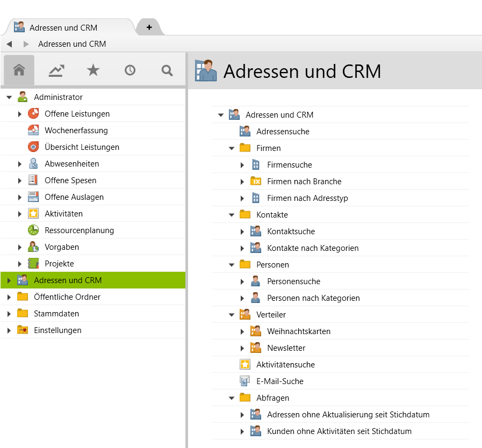This screenshot has height=448, width=482.
Task: Click the Personensuche person icon
Action: pyautogui.click(x=255, y=281)
